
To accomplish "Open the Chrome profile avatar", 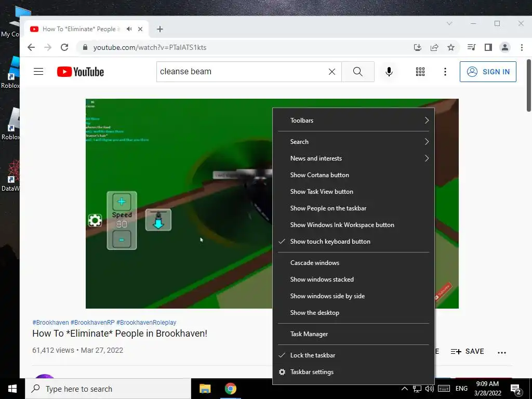I will click(505, 47).
